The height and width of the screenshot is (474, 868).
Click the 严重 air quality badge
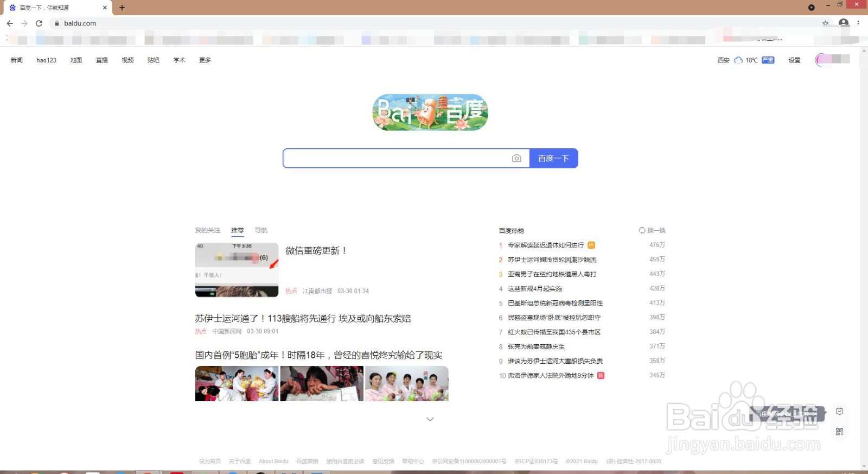(x=768, y=60)
